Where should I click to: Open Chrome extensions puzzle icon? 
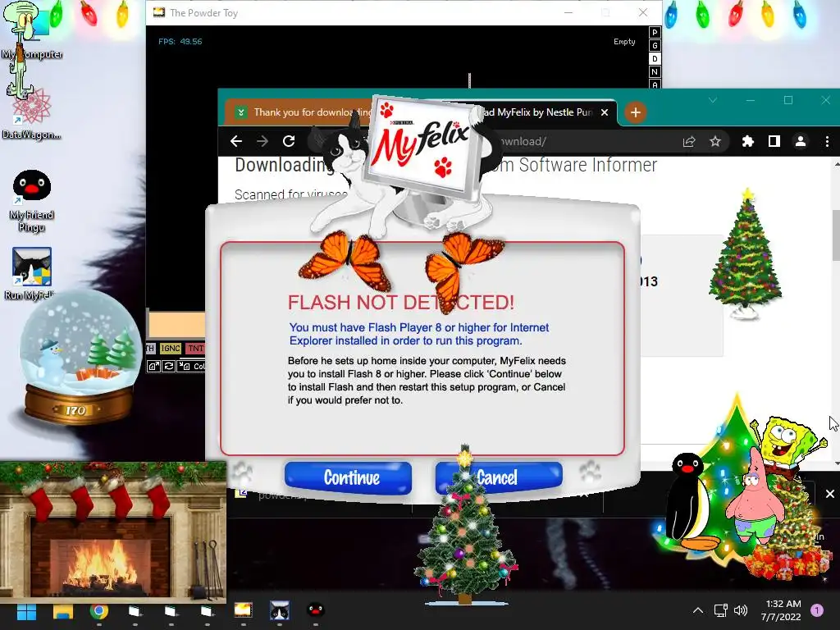tap(748, 141)
